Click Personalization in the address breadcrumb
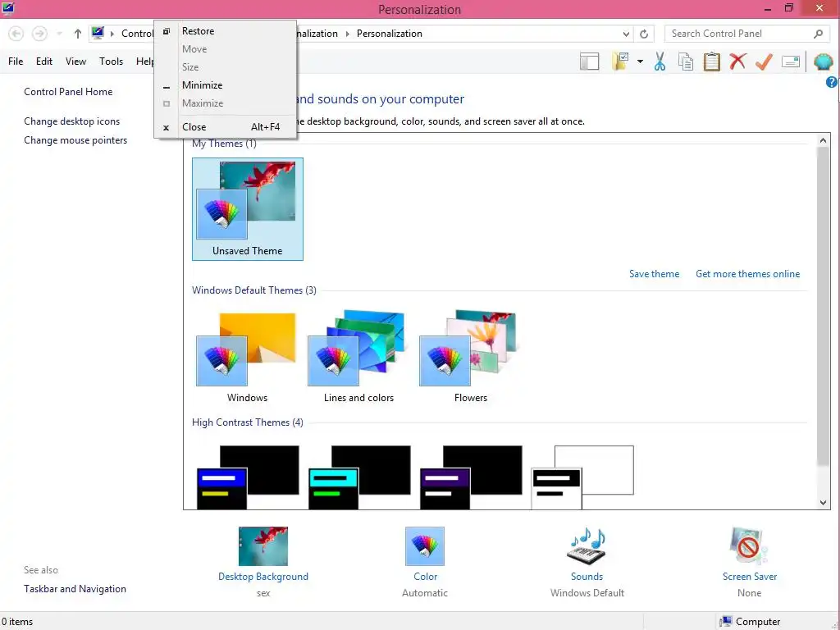 (390, 34)
